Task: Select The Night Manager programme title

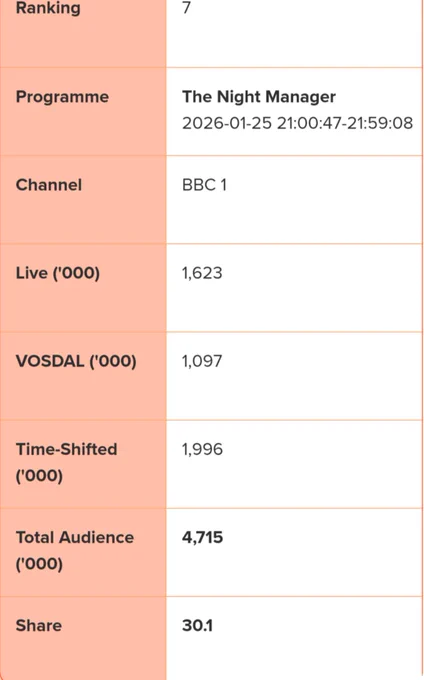Action: 259,97
